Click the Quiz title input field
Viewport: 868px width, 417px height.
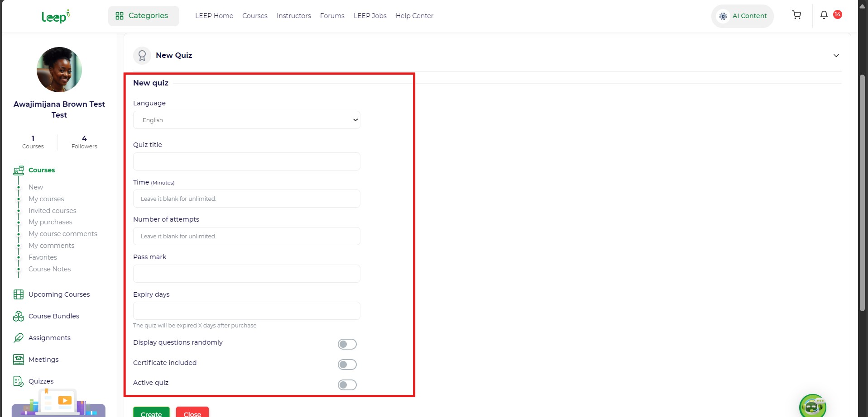coord(246,161)
